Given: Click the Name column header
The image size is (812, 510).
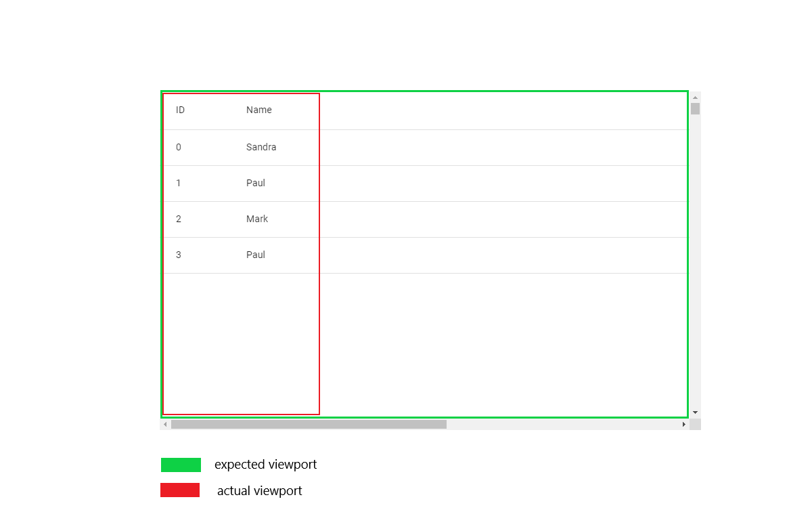Looking at the screenshot, I should [259, 110].
